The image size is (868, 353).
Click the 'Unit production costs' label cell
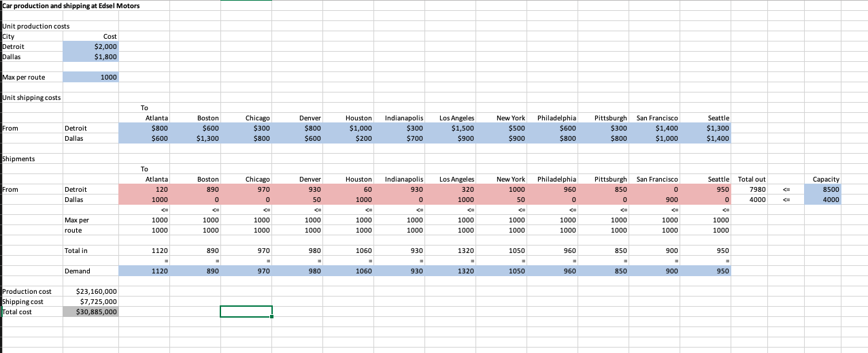tap(36, 26)
